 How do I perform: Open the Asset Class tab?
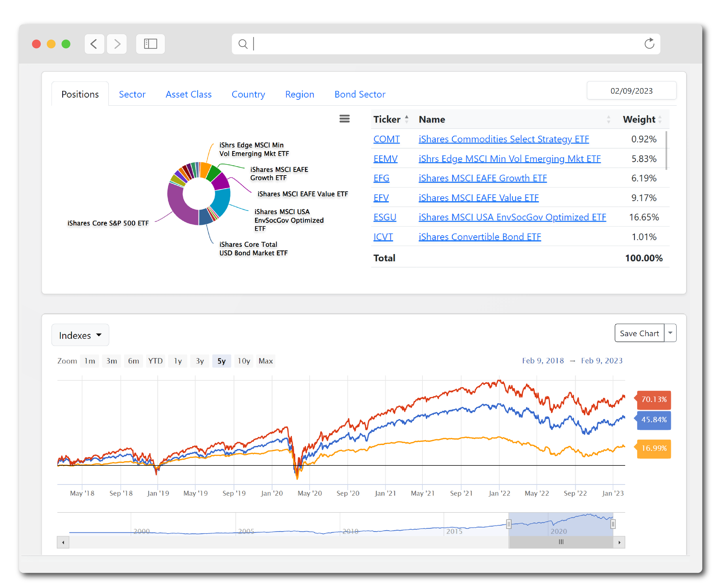pos(188,94)
